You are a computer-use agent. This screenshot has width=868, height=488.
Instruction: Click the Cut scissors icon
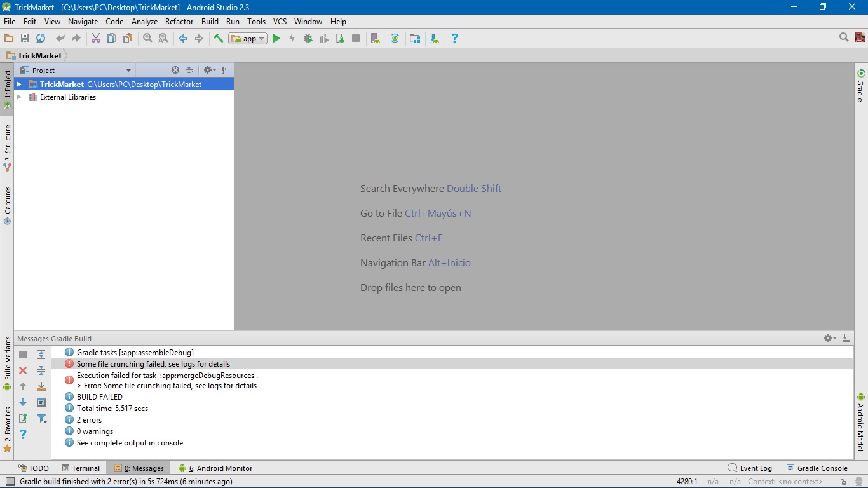pos(96,39)
